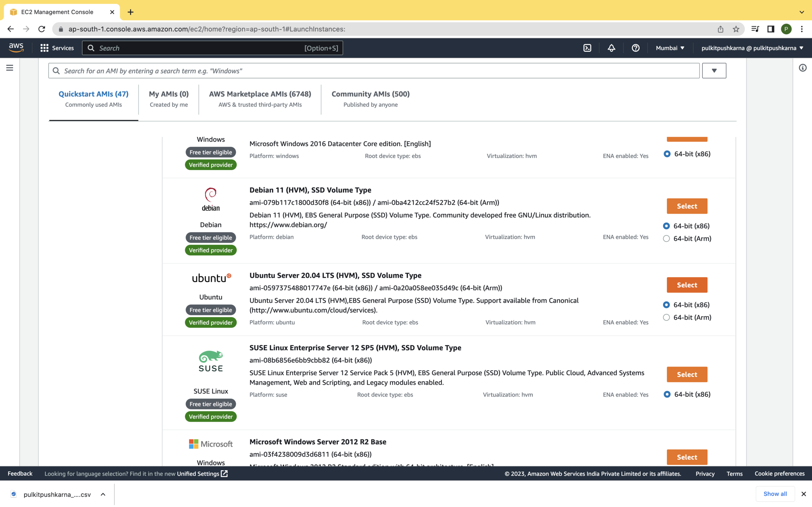Viewport: 812px width, 507px height.
Task: Select 64-bit (x86) for SUSE Linux
Action: [x=667, y=394]
